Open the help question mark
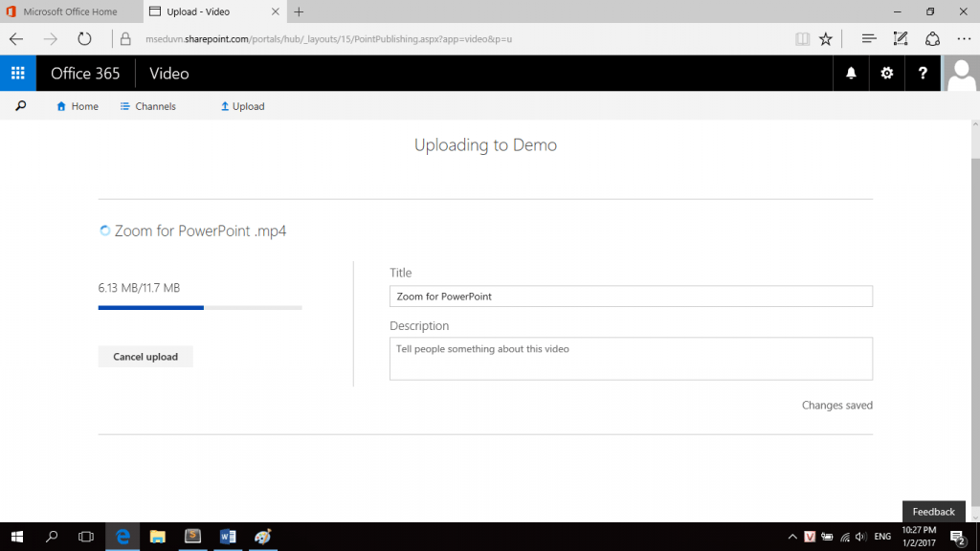 pyautogui.click(x=923, y=73)
